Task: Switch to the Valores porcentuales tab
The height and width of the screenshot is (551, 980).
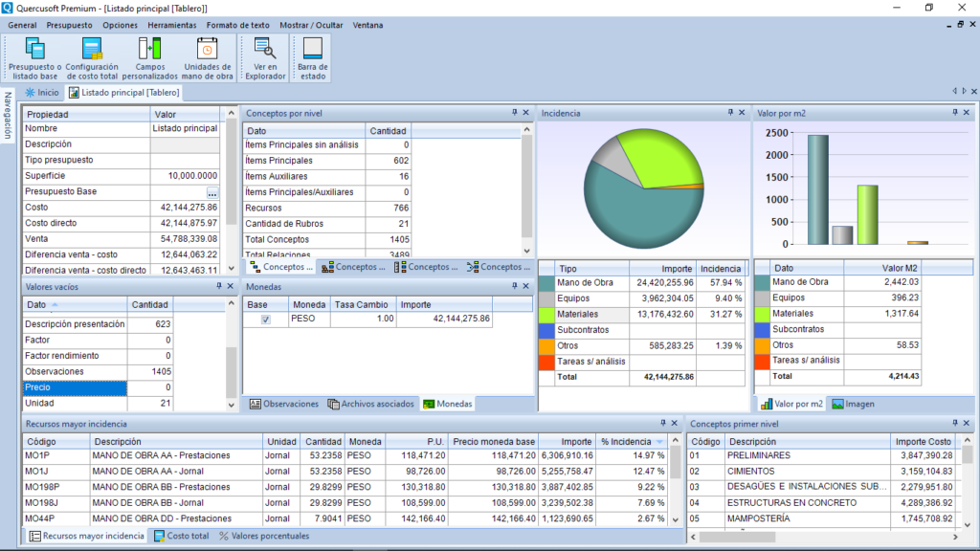Action: pos(264,536)
